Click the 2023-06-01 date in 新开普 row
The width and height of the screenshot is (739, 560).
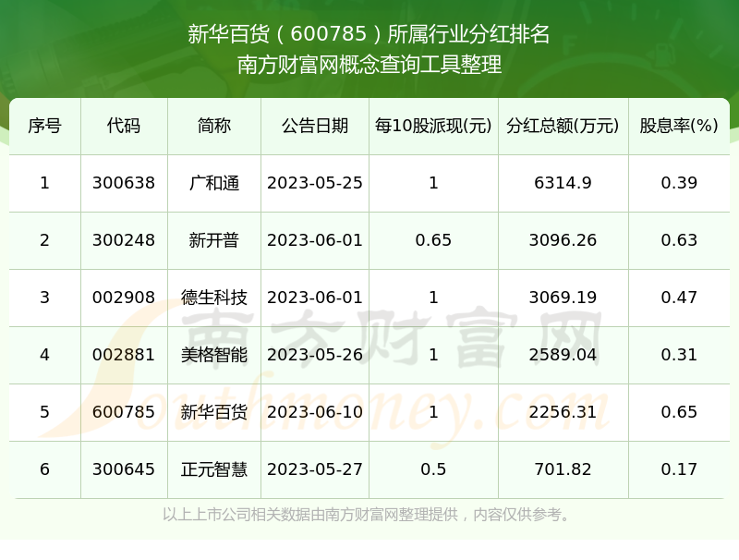(315, 240)
